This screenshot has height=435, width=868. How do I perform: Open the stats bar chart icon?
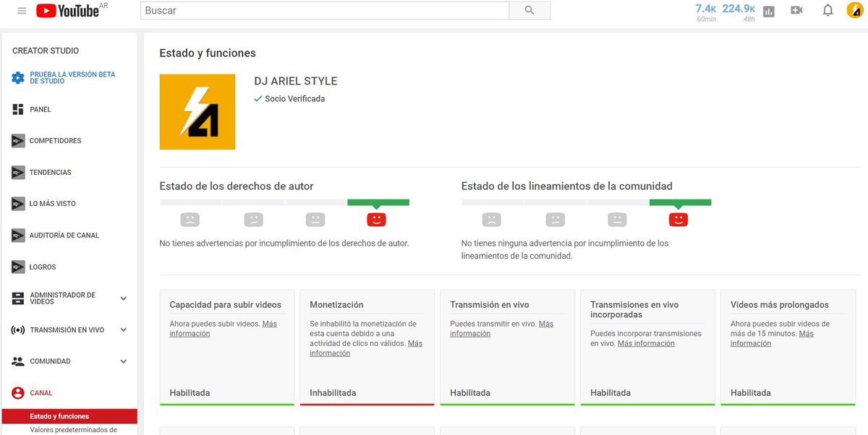[768, 11]
